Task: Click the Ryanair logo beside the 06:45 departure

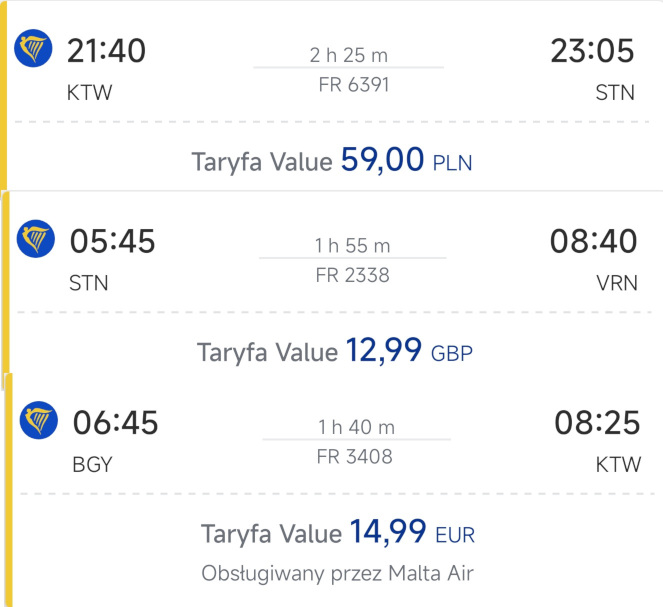Action: (38, 420)
